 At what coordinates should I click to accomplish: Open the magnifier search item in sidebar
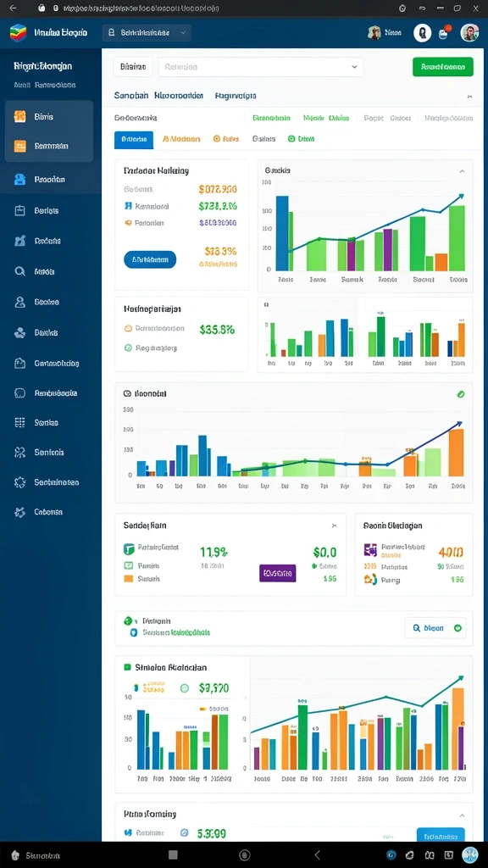(x=20, y=271)
